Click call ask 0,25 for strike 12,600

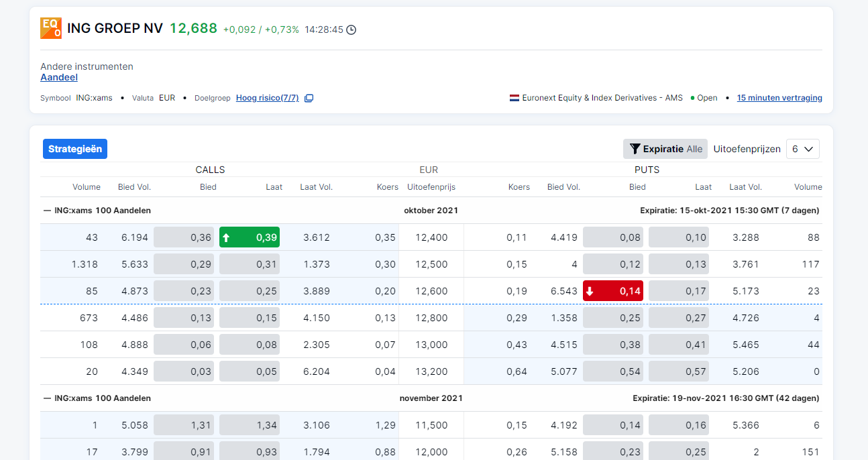click(250, 291)
